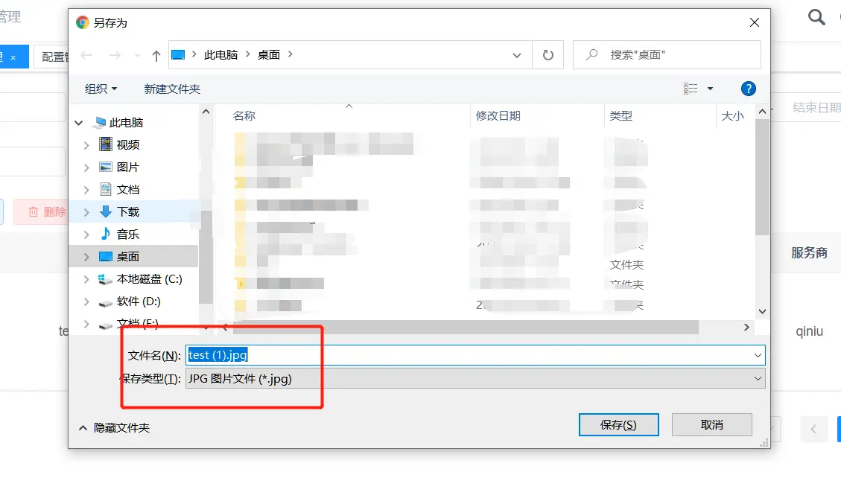Sort by the 名称 column header
Screen dimensions: 841x504
(244, 116)
